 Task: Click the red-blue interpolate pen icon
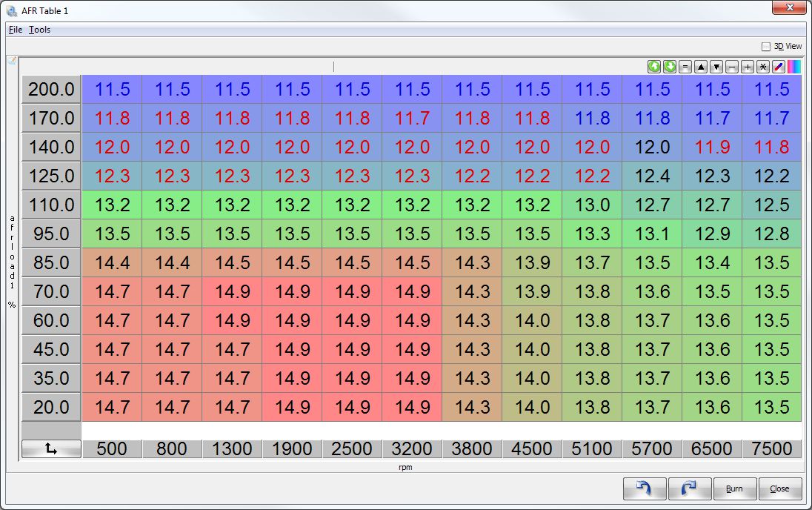(x=779, y=67)
